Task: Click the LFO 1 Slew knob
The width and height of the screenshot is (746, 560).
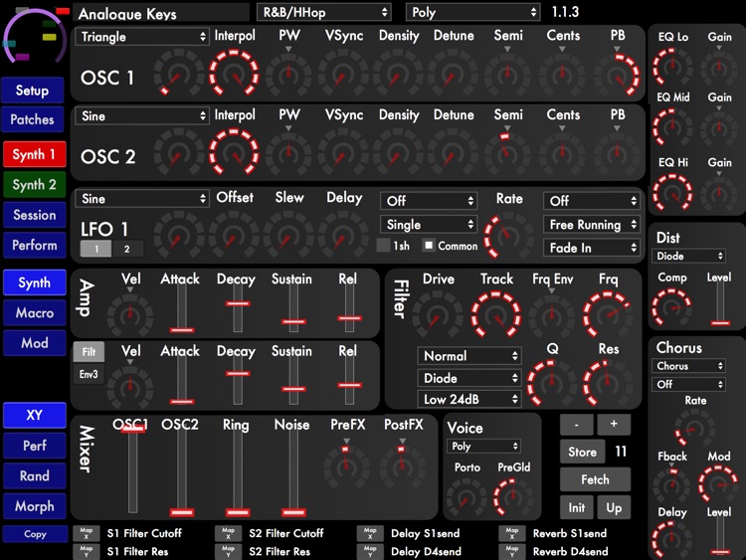Action: click(x=288, y=235)
